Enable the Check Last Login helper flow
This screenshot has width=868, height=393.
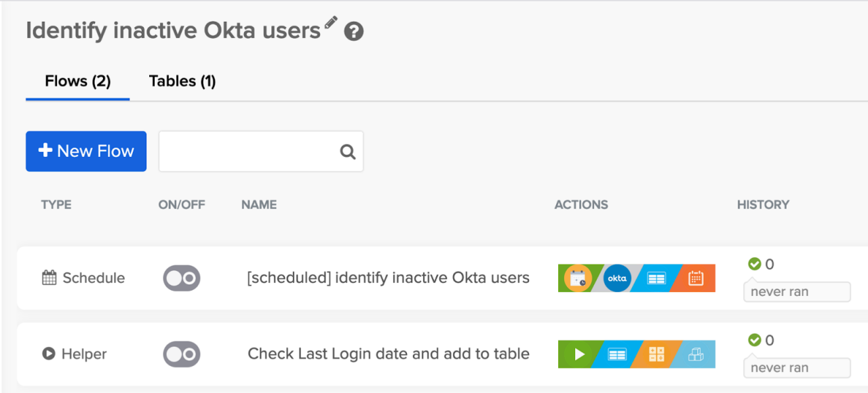182,354
